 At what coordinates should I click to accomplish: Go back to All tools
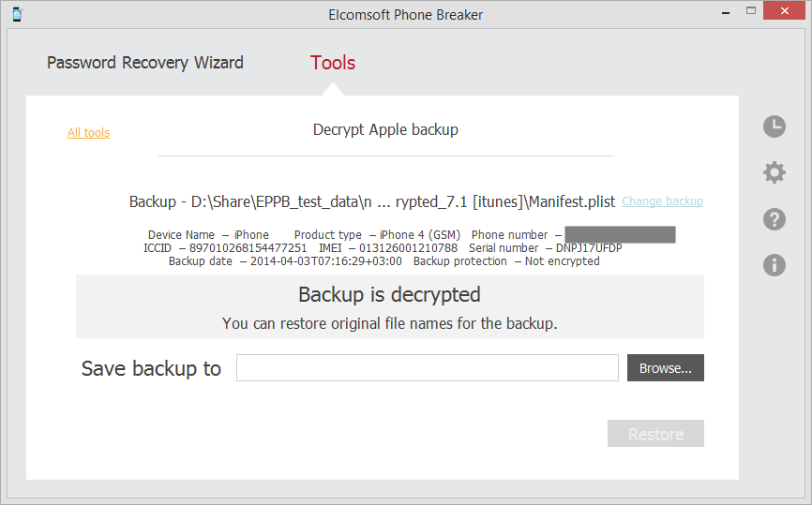coord(88,133)
